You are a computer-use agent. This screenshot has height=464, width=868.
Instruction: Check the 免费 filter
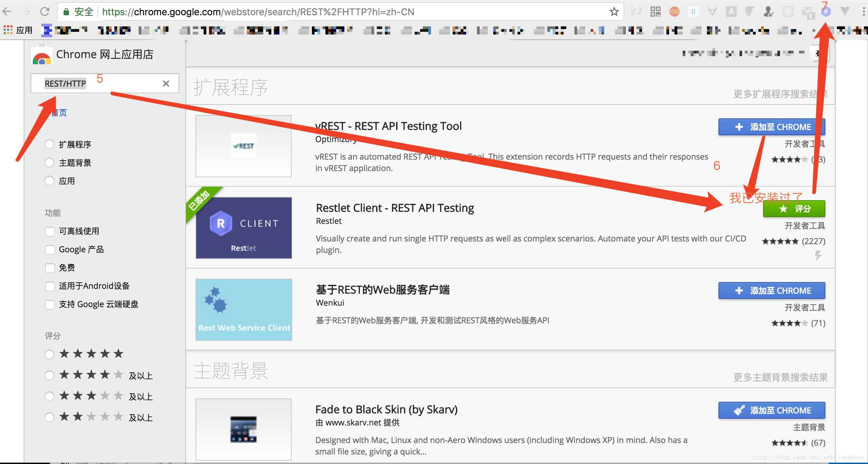[50, 268]
